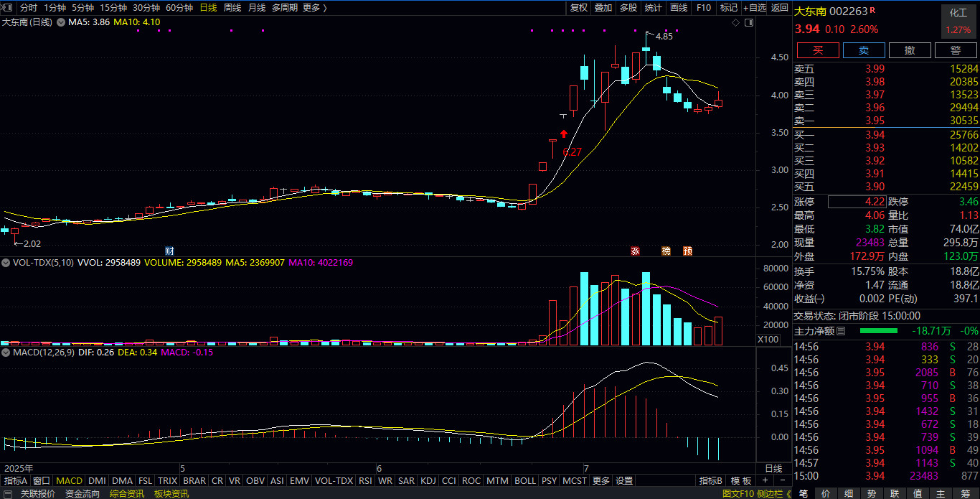
Task: Expand the MA indicator dropdown arrow
Action: pyautogui.click(x=60, y=23)
